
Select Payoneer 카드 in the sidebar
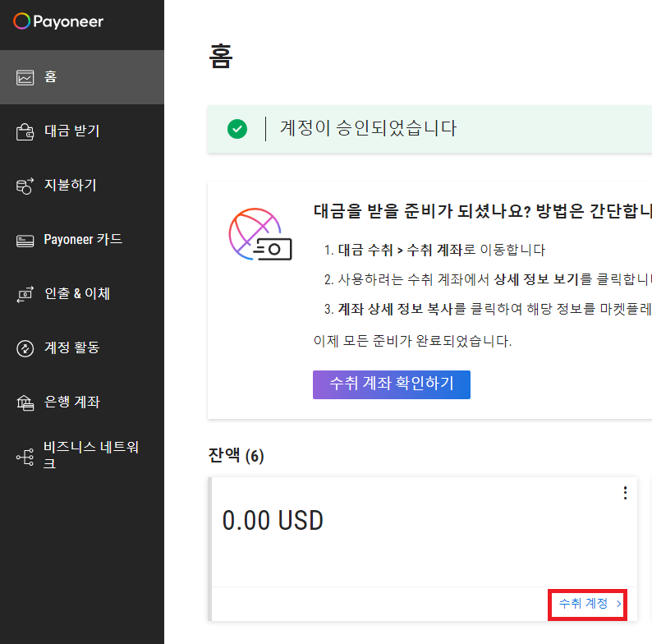pyautogui.click(x=82, y=240)
